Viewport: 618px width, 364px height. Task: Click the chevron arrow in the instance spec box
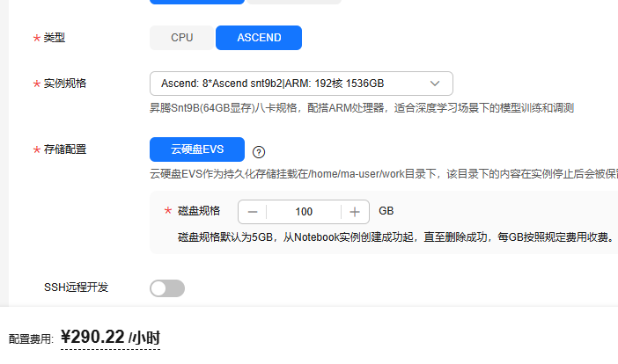tap(435, 84)
